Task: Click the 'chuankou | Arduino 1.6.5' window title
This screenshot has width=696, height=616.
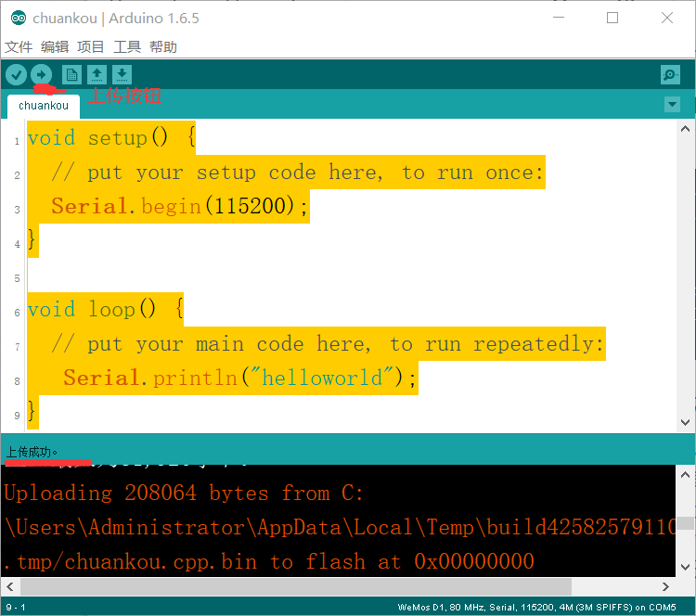Action: pos(116,19)
